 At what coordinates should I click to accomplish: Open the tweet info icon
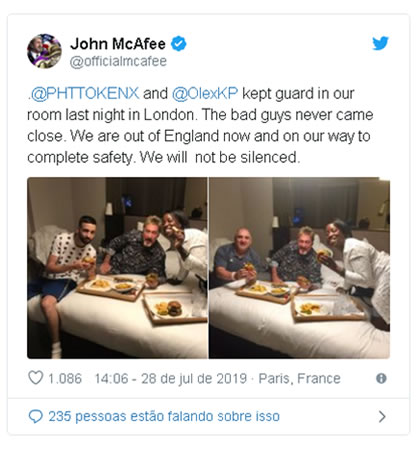tap(381, 378)
